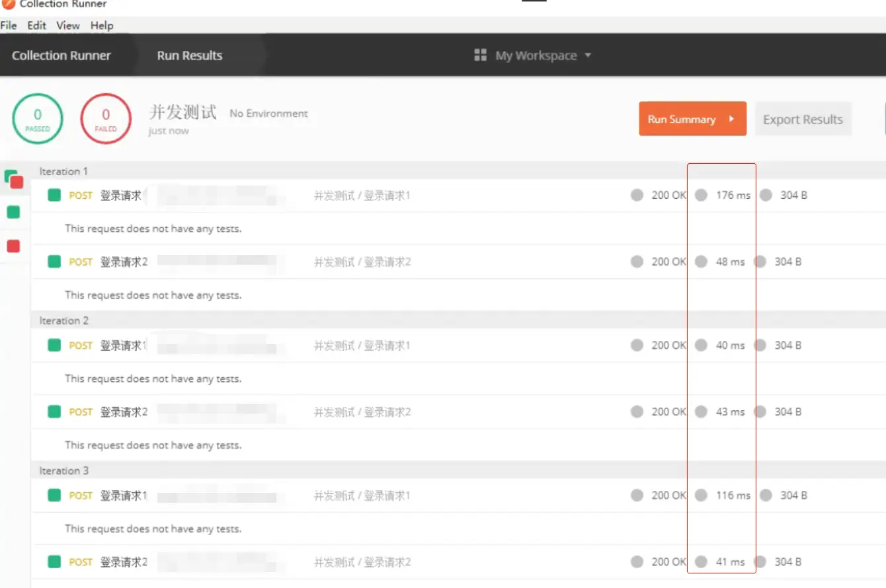The image size is (886, 588).
Task: Click the 41 ms response time
Action: click(730, 562)
